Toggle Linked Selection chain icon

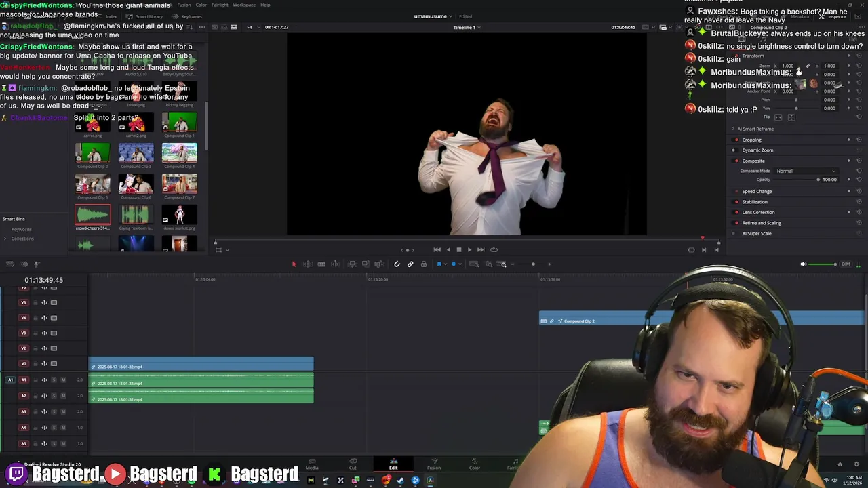(410, 264)
